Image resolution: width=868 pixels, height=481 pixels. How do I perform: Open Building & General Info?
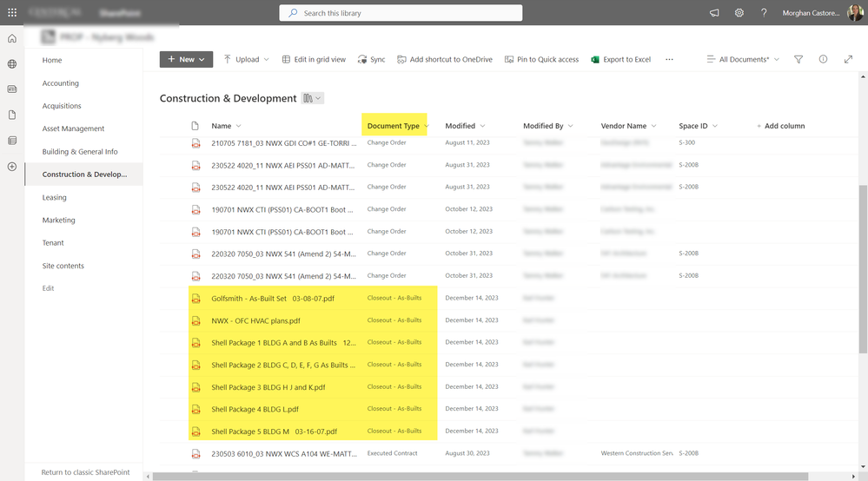tap(80, 151)
